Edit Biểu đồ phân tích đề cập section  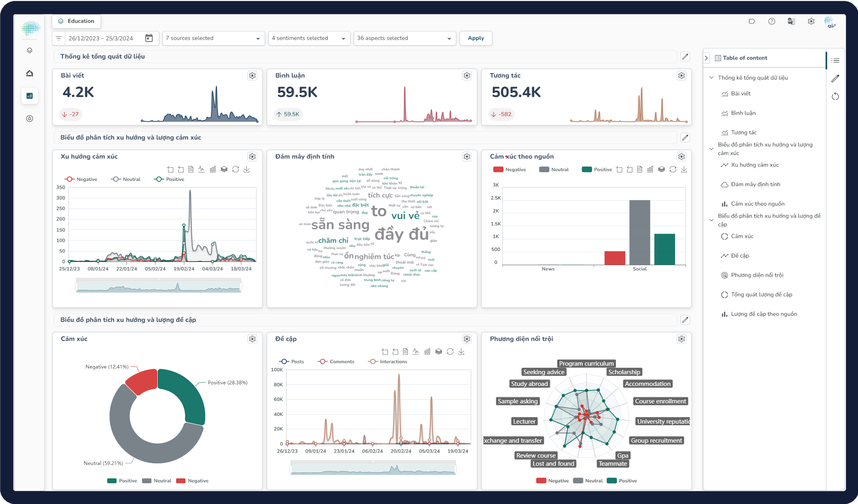pyautogui.click(x=685, y=320)
